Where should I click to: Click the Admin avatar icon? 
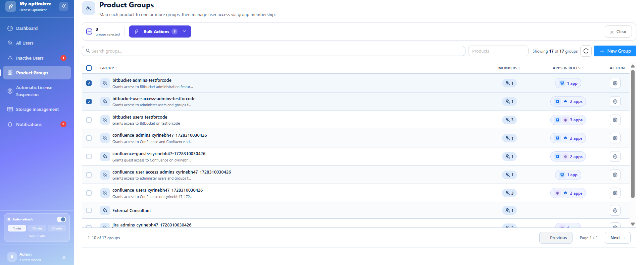(x=12, y=257)
